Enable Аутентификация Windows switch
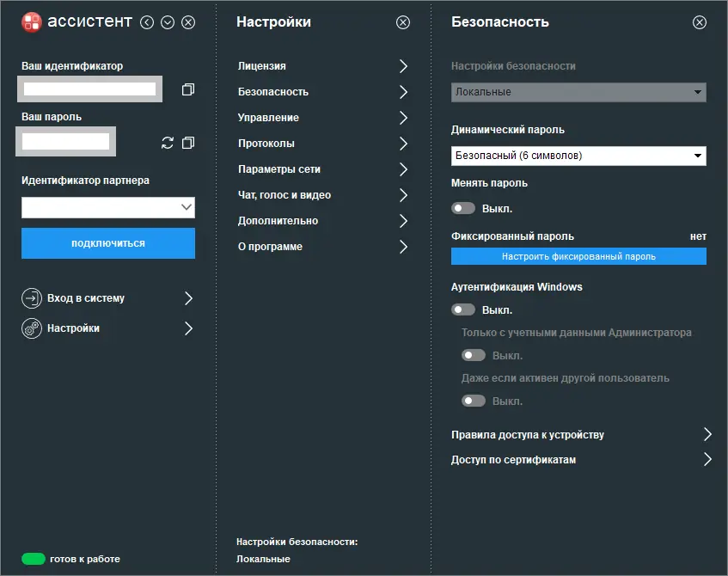This screenshot has height=576, width=728. pos(464,309)
